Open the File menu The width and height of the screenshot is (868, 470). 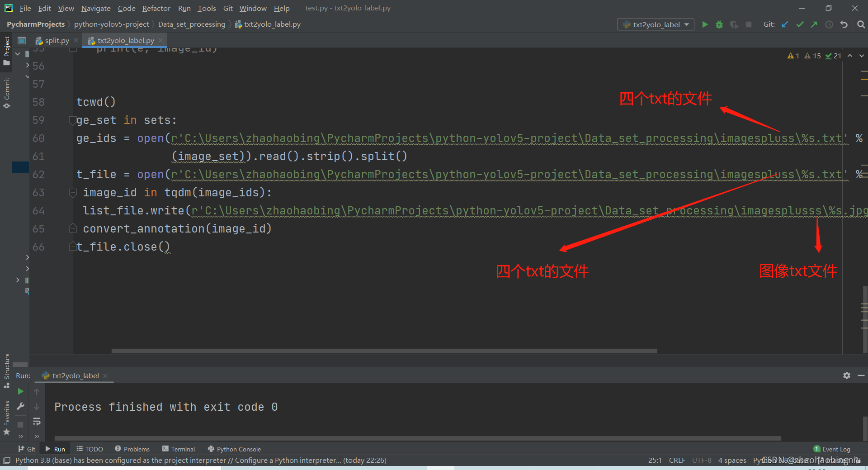[x=25, y=8]
